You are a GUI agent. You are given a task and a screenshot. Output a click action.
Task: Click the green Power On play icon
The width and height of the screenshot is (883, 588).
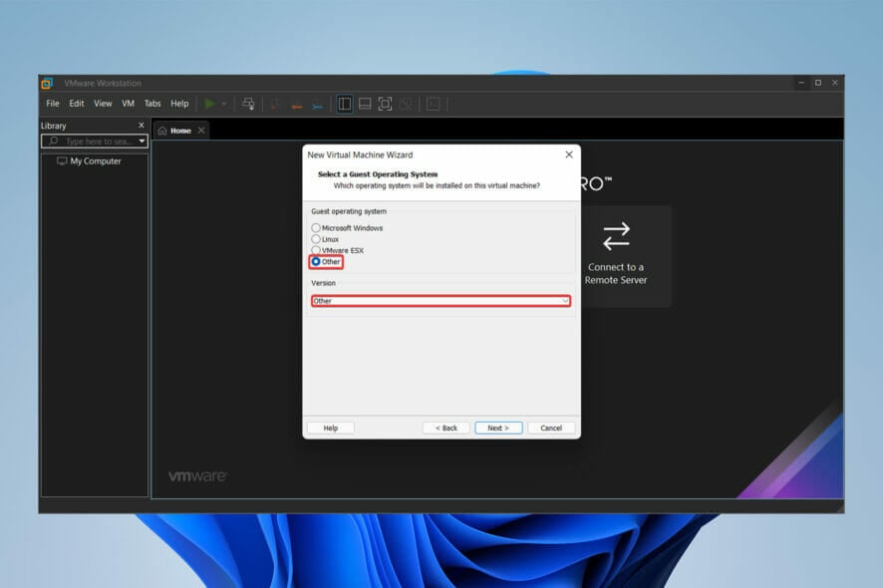(209, 104)
